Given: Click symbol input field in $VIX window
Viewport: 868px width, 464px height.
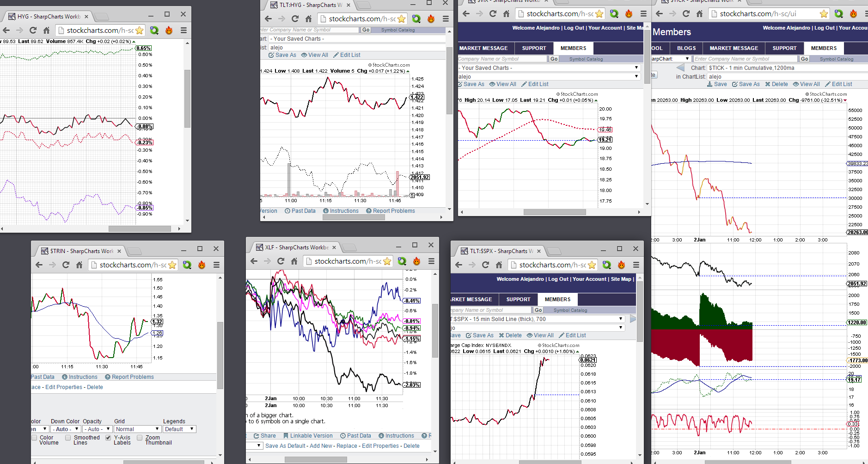Looking at the screenshot, I should tap(502, 59).
